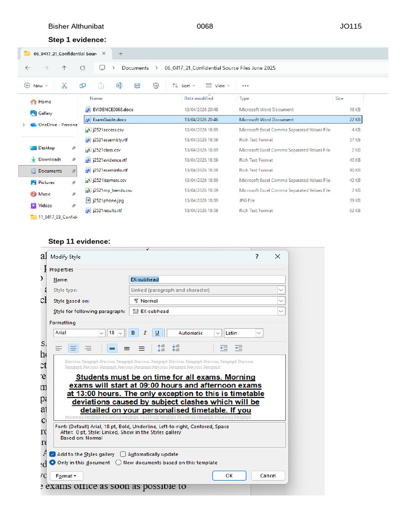Click the Up arrow in File Explorer
The width and height of the screenshot is (399, 532).
pyautogui.click(x=64, y=68)
